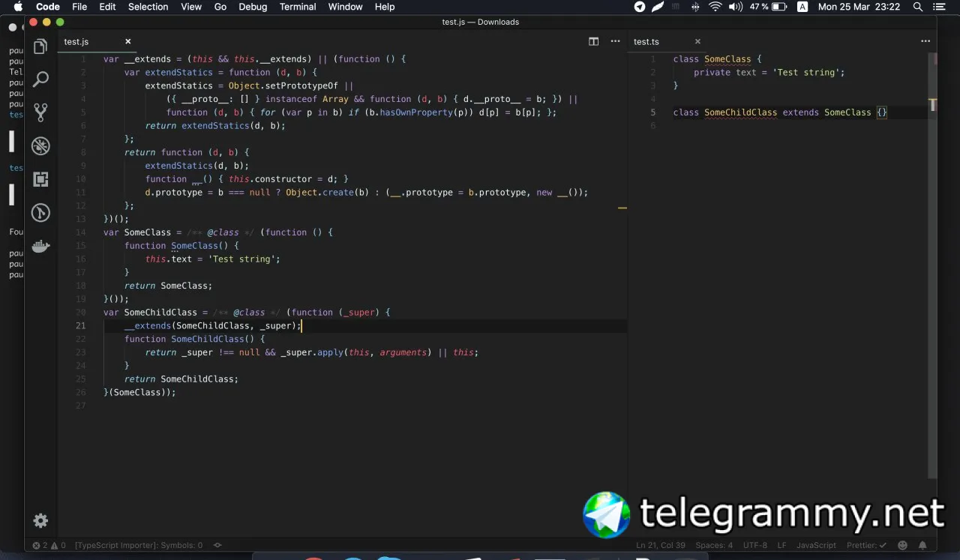Viewport: 960px width, 560px height.
Task: Open the volume control in menu bar
Action: pyautogui.click(x=735, y=7)
